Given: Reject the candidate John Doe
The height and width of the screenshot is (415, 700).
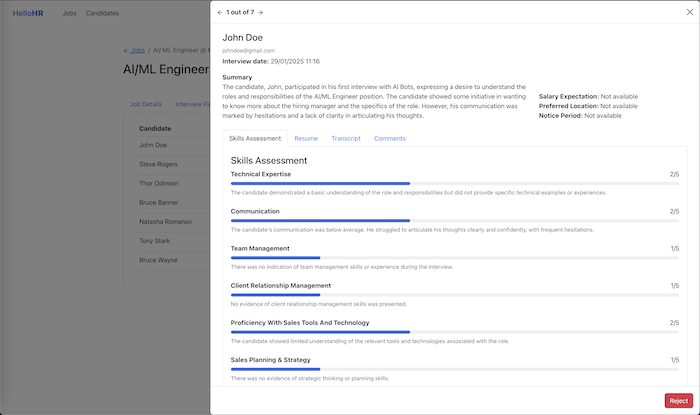Looking at the screenshot, I should click(679, 401).
